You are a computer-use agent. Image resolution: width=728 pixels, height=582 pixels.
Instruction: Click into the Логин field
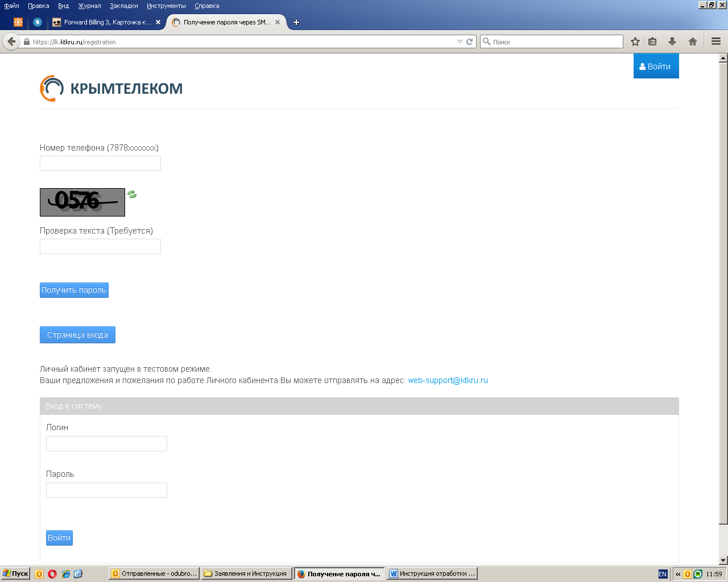[x=106, y=443]
